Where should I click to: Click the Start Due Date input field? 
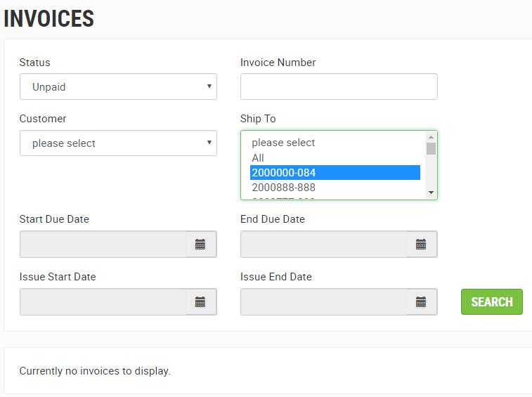point(104,245)
